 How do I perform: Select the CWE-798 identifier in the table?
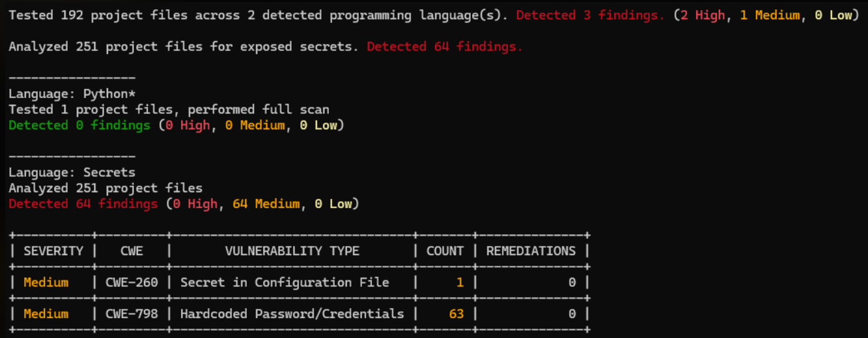pyautogui.click(x=131, y=313)
